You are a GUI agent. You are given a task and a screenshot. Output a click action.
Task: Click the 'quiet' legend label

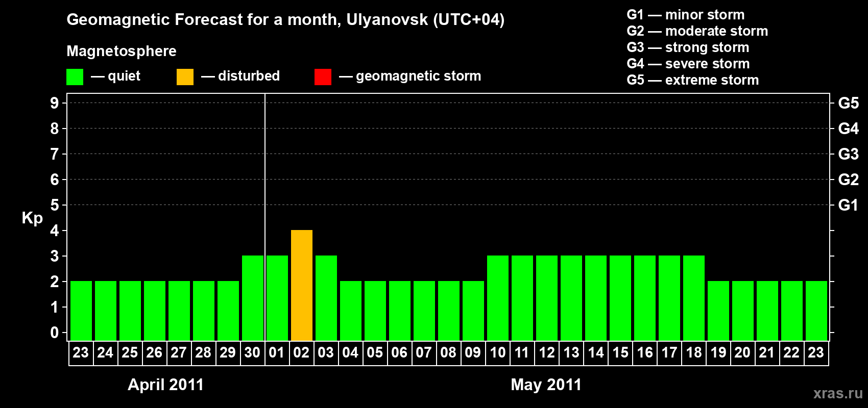tap(124, 76)
